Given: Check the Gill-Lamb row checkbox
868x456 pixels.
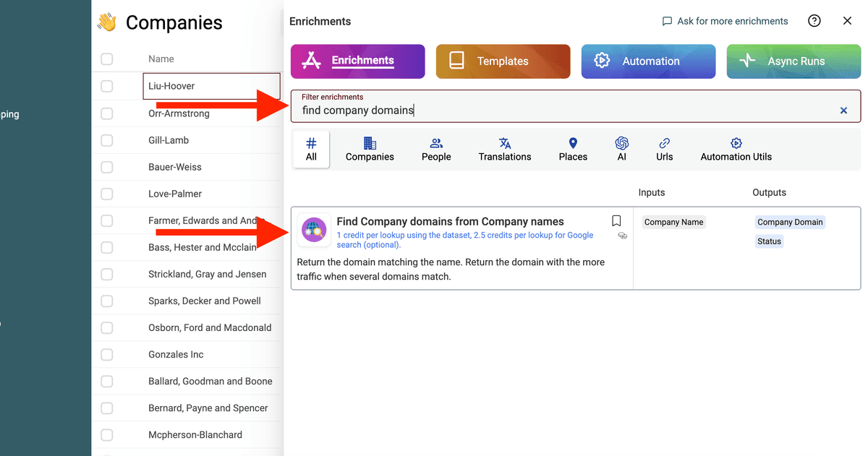Looking at the screenshot, I should 107,140.
